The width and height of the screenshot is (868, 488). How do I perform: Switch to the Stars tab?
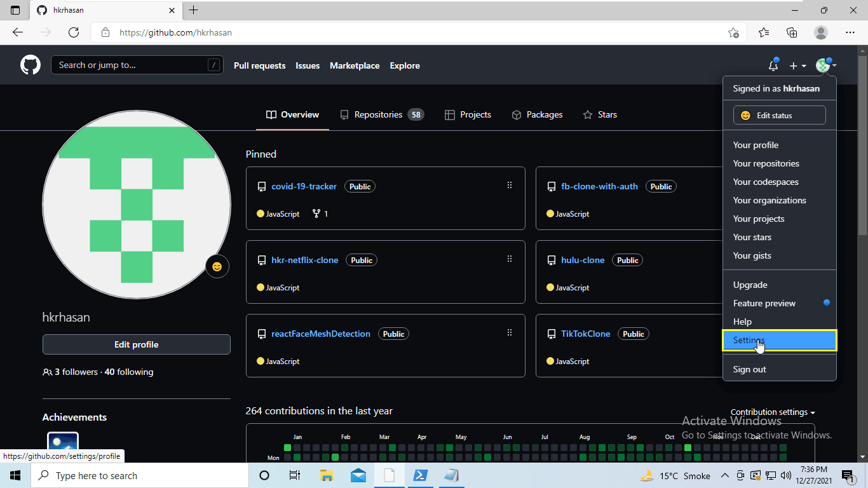coord(600,115)
